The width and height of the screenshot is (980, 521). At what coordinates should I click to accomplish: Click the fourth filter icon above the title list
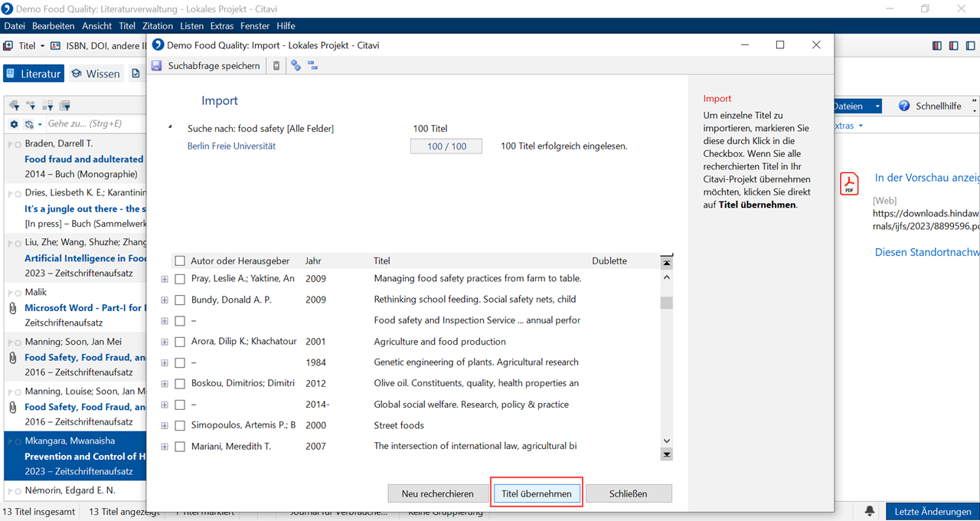pos(65,106)
